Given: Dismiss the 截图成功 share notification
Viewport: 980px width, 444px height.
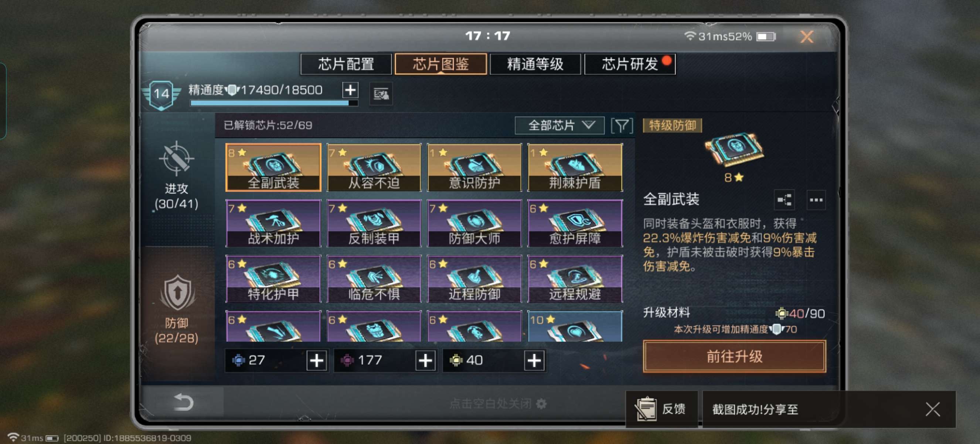Looking at the screenshot, I should (932, 409).
